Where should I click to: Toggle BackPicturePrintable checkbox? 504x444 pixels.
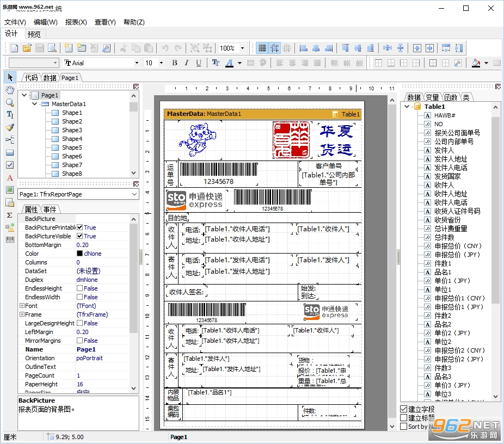79,227
